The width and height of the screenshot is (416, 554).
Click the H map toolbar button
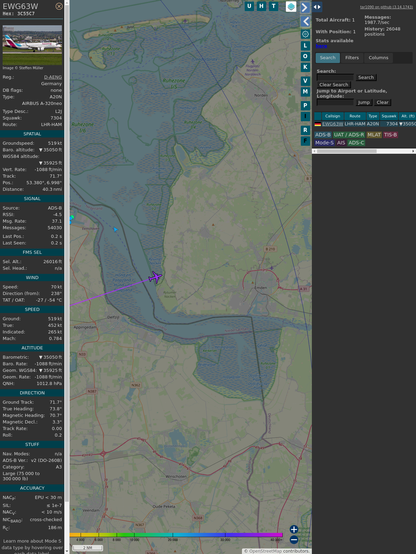click(x=261, y=6)
